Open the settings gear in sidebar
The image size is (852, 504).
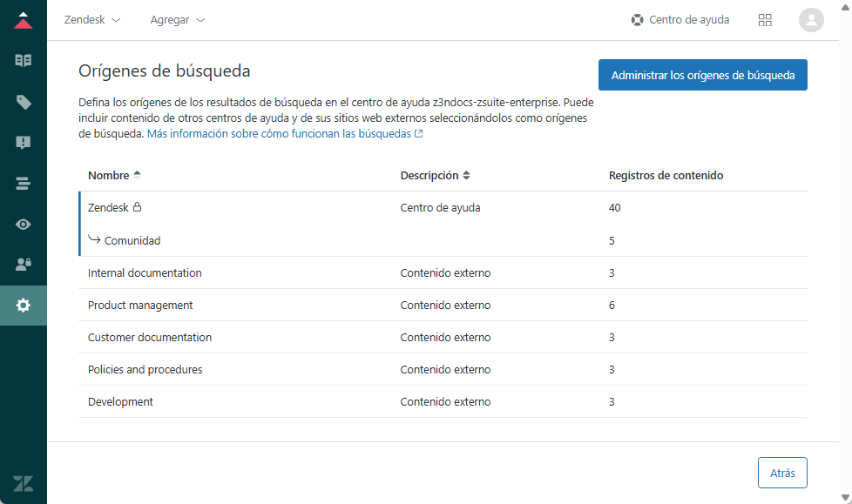pos(24,306)
